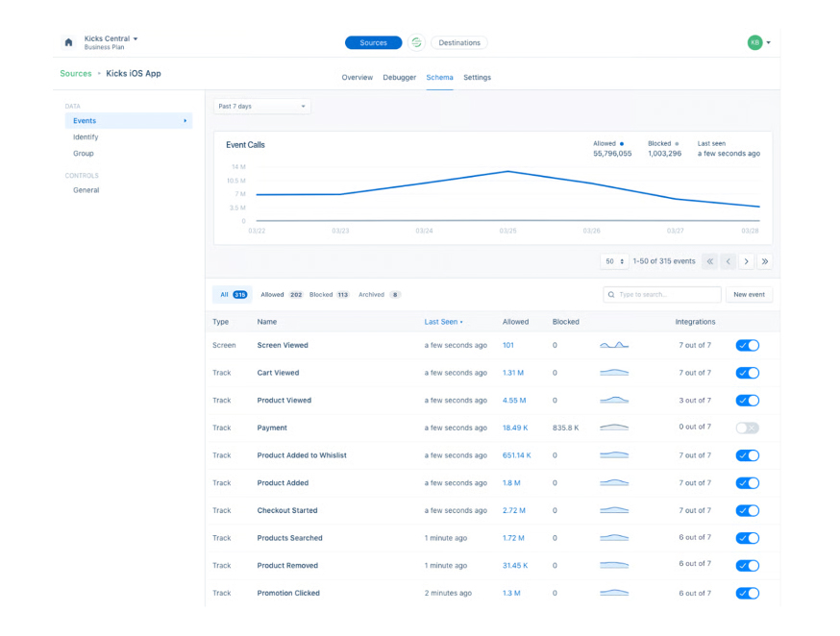
Task: Click the Screen Viewed sparkline chart
Action: (614, 345)
